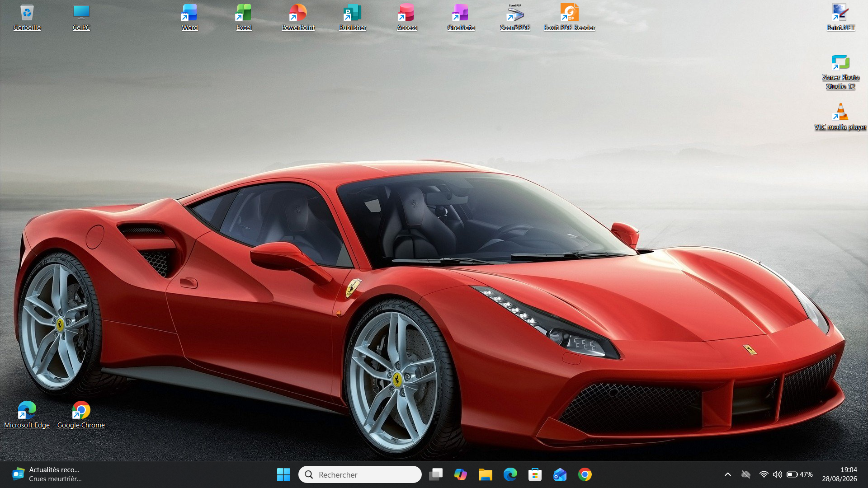Open the Actualités news widget
The height and width of the screenshot is (488, 868).
coord(47,474)
